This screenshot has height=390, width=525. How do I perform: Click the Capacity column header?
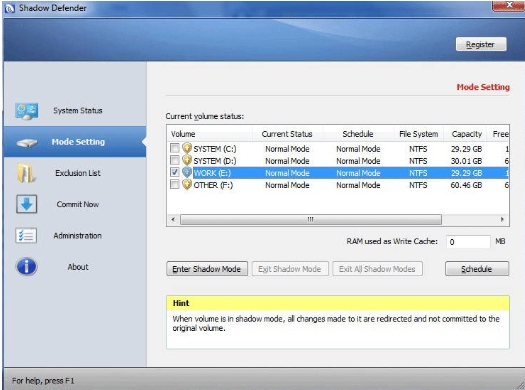click(466, 134)
